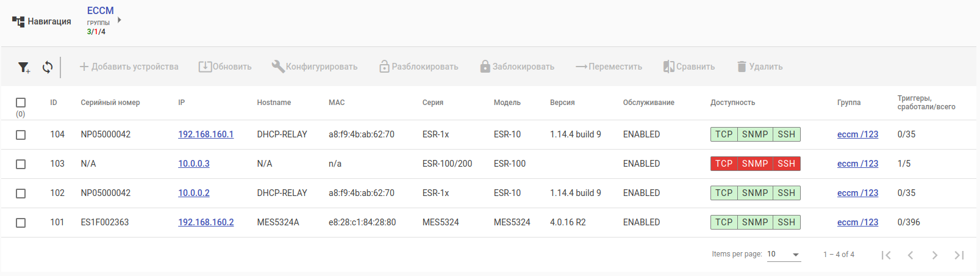Expand the ECCM groups arrow

(x=120, y=20)
